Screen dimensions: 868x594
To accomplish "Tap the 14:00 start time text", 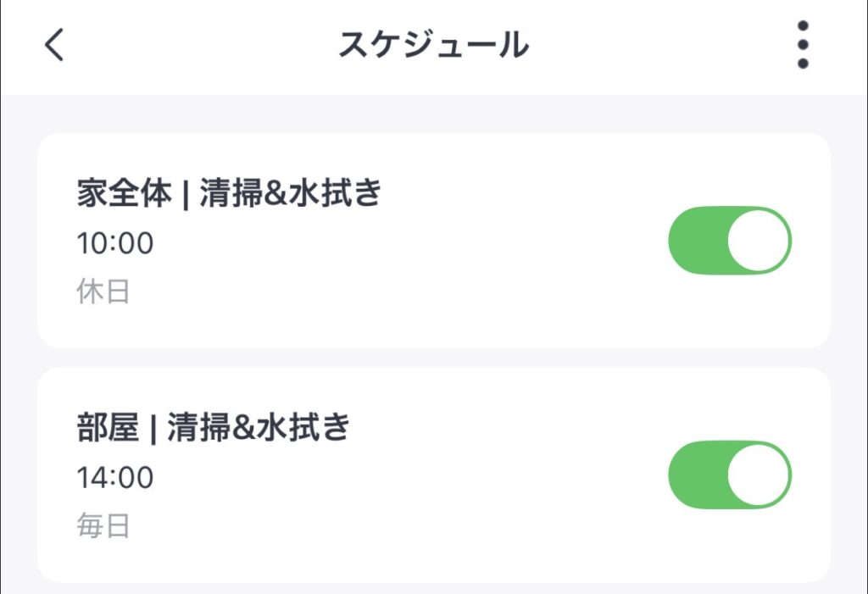I will (x=115, y=478).
